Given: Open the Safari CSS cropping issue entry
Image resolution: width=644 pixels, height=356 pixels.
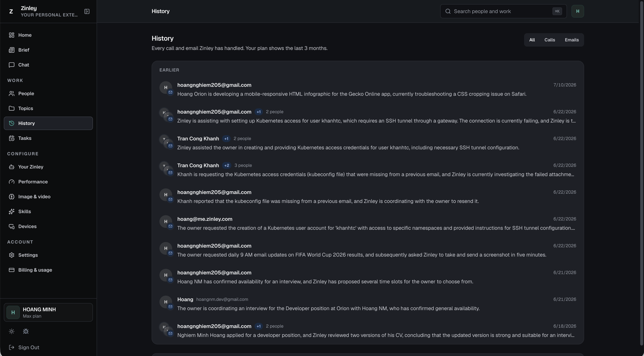Looking at the screenshot, I should coord(368,89).
